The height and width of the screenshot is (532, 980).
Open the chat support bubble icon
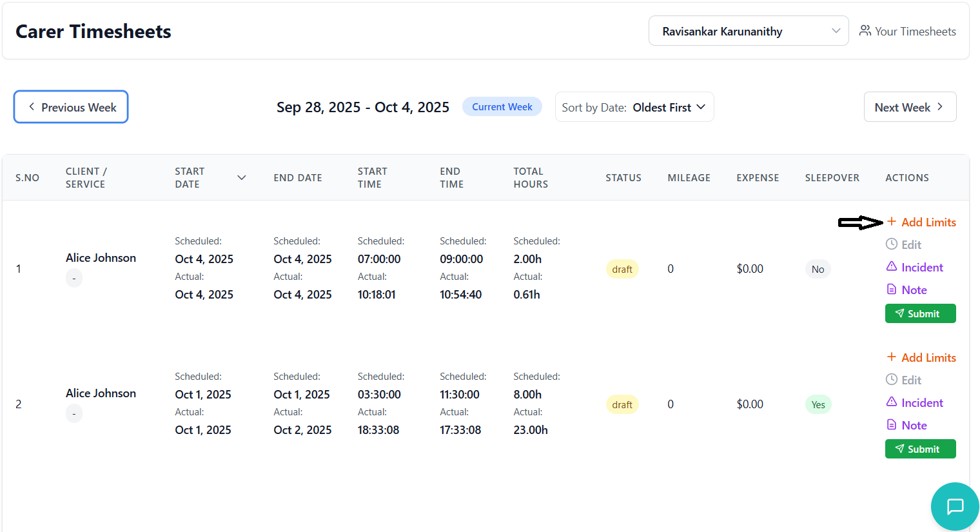pos(954,506)
